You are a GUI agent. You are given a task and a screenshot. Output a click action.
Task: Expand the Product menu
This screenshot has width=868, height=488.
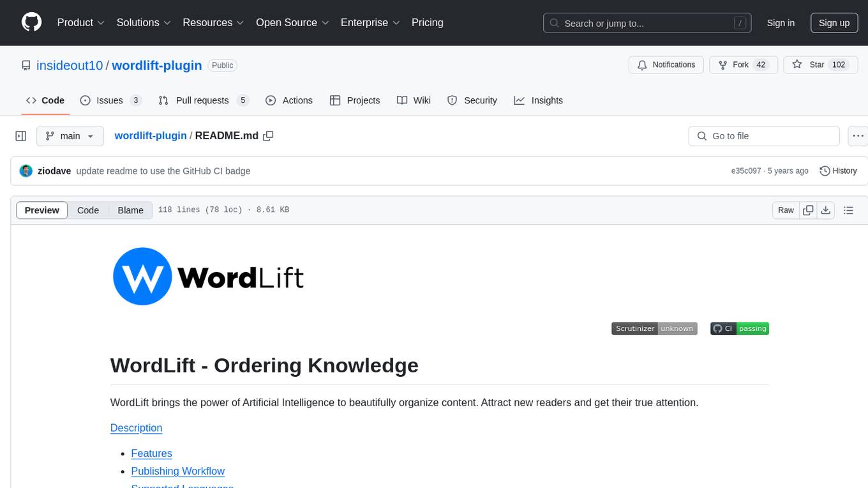(81, 22)
